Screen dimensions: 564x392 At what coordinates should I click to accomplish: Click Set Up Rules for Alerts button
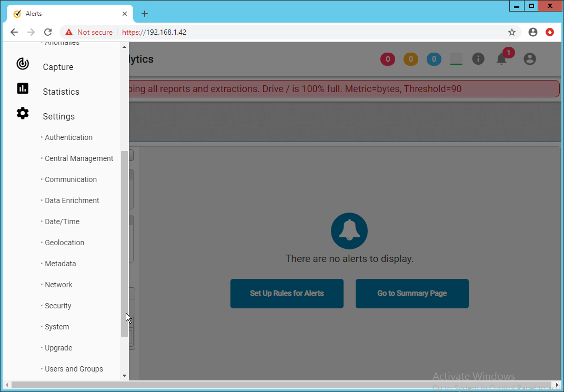(287, 294)
